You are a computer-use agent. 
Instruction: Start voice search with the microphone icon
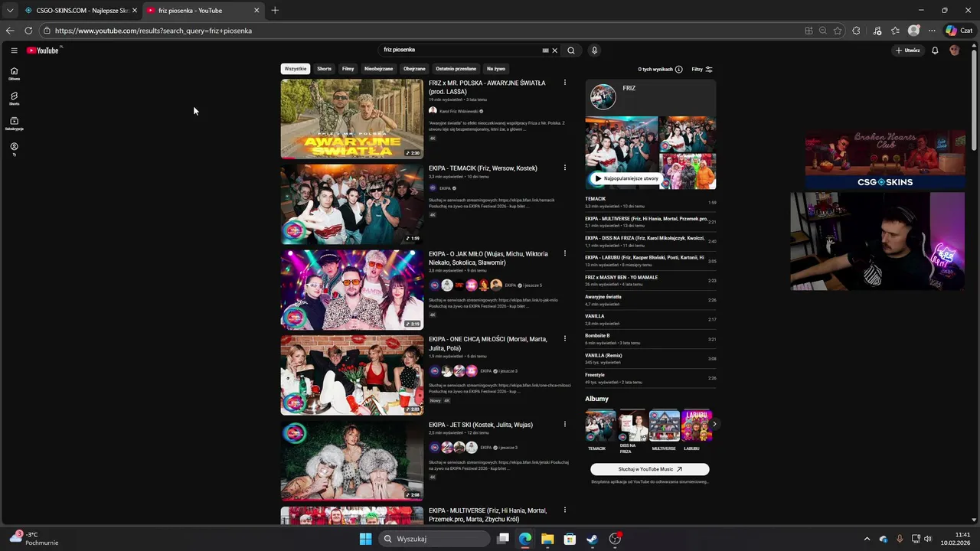click(x=594, y=51)
